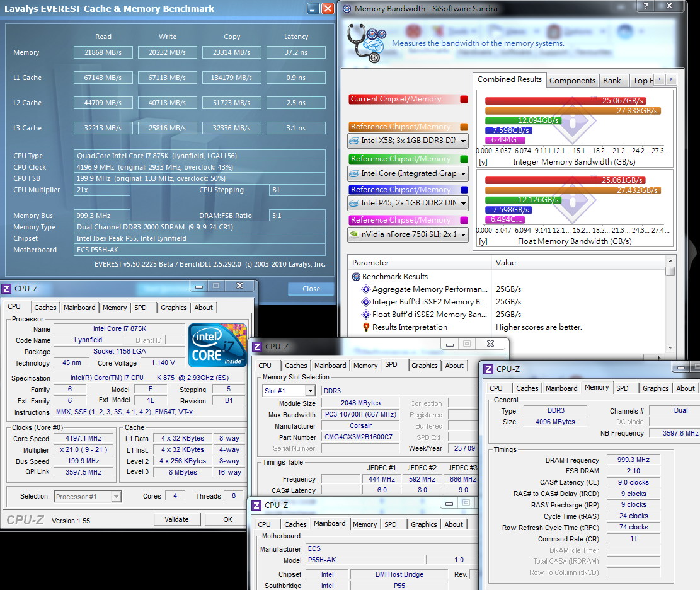Click CPU-Z app icon in Memory window title
Screen dimensions: 700x590
click(x=488, y=369)
